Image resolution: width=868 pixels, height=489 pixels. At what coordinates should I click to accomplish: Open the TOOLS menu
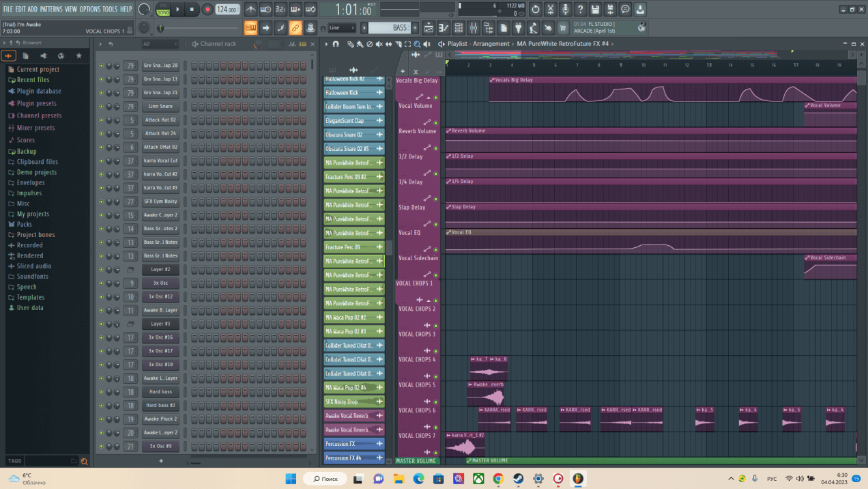coord(110,9)
